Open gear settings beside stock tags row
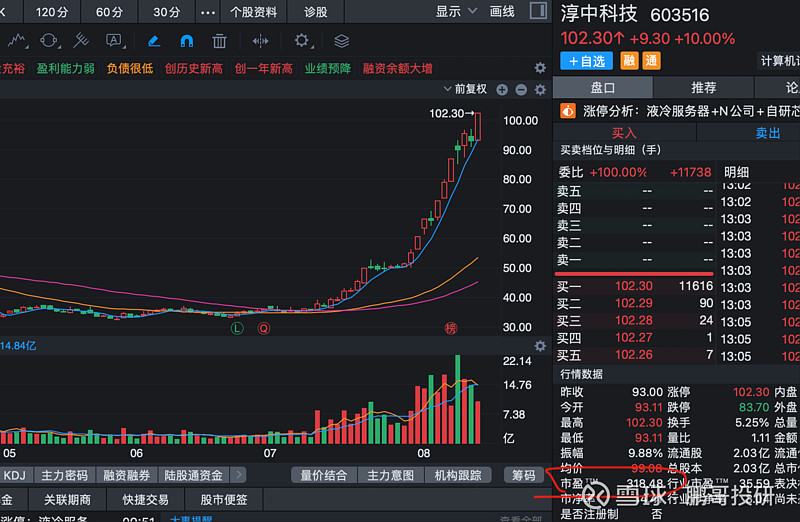Image resolution: width=800 pixels, height=522 pixels. click(x=540, y=68)
